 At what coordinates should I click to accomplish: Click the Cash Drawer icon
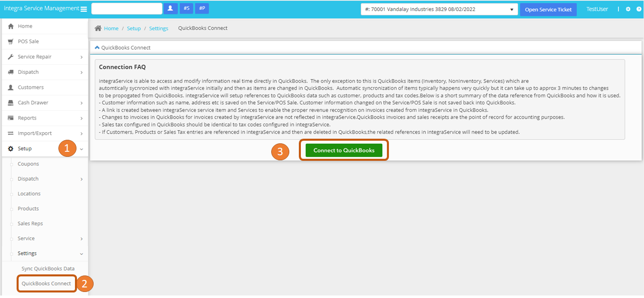pyautogui.click(x=11, y=103)
